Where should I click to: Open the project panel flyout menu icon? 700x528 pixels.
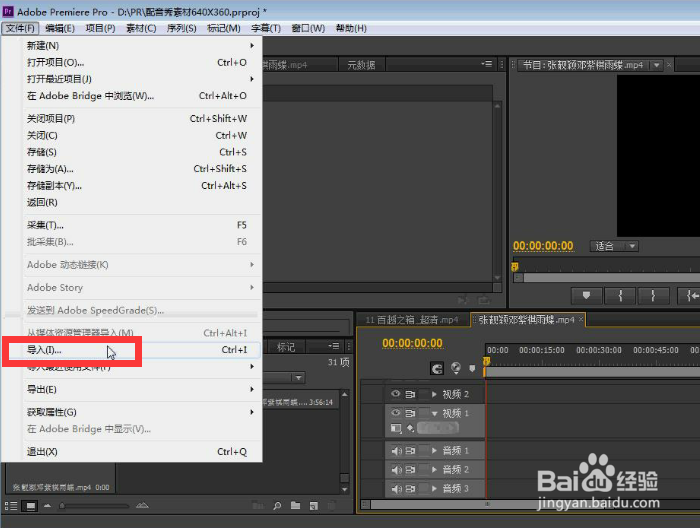(333, 346)
